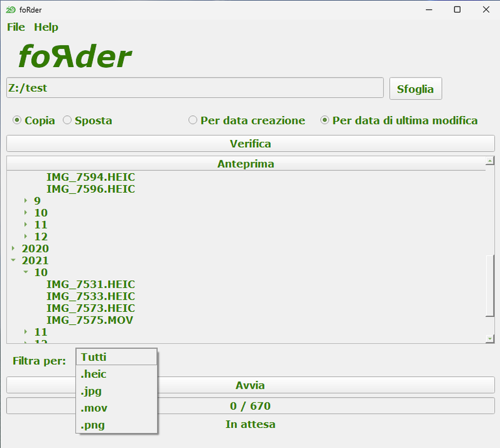The width and height of the screenshot is (500, 448).
Task: Select IMG_7533.HEIC file row
Action: [90, 296]
